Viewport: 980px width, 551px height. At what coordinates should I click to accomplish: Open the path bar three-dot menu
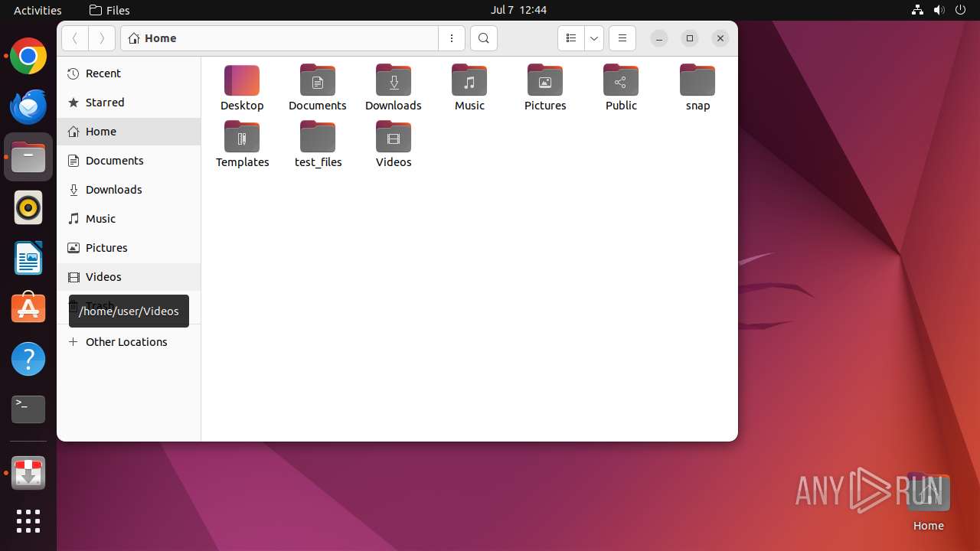(452, 38)
